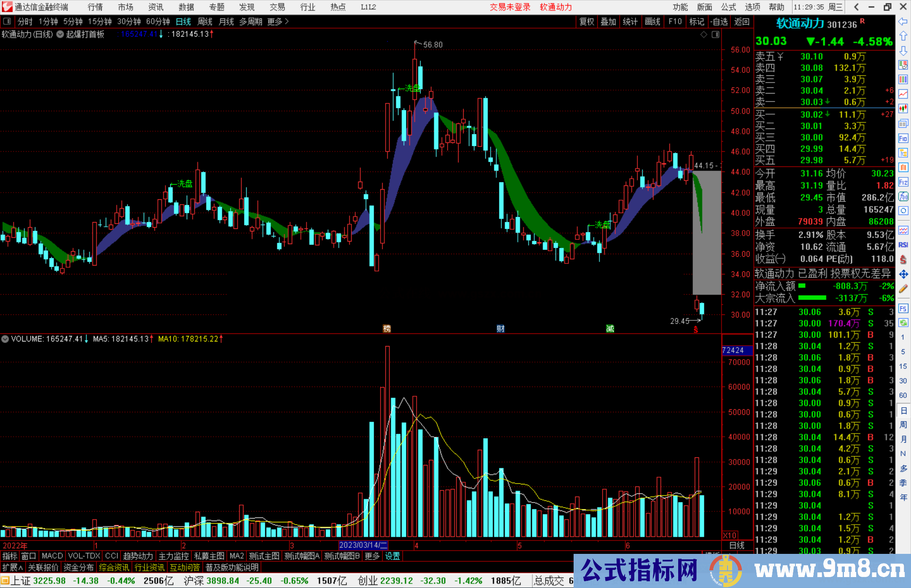Click the trend line chart sidebar icon

coord(903,94)
